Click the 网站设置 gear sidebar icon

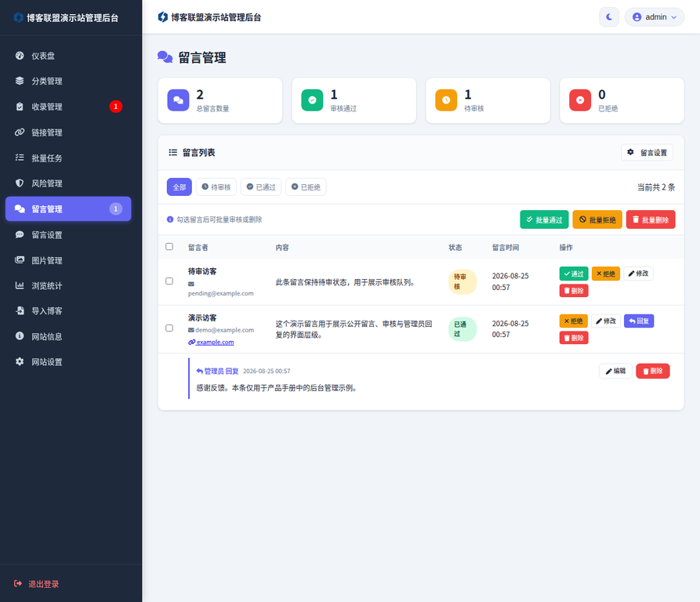click(x=20, y=362)
